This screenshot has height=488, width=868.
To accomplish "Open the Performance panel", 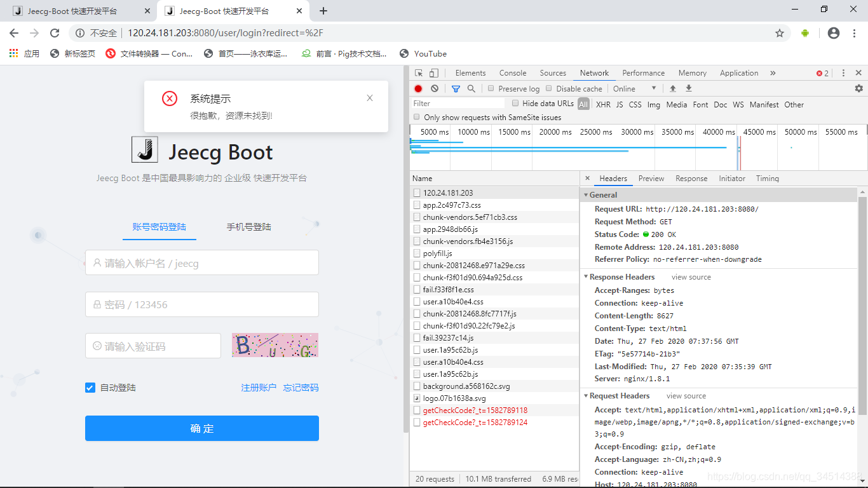I will point(644,73).
